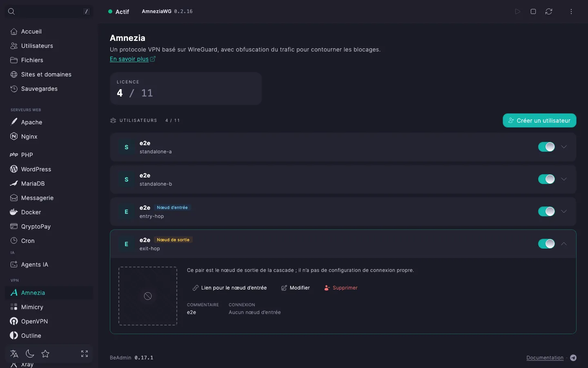The width and height of the screenshot is (588, 368).
Task: Click the search magnifier icon
Action: click(11, 11)
